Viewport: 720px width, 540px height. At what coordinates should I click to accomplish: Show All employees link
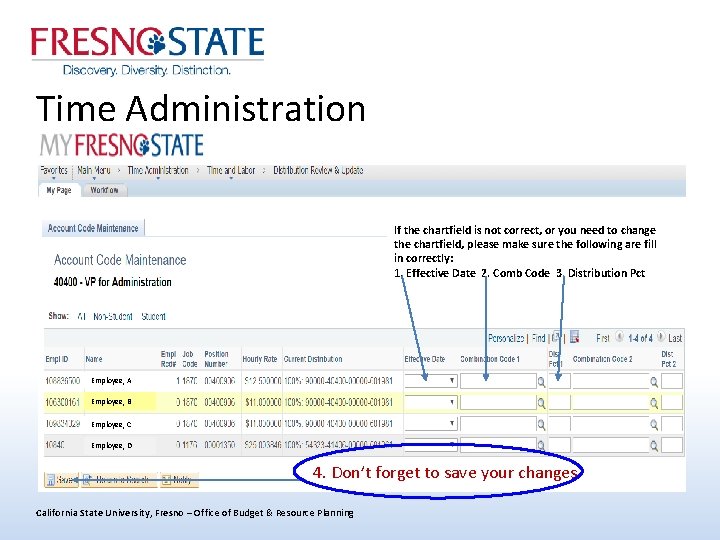pos(81,316)
